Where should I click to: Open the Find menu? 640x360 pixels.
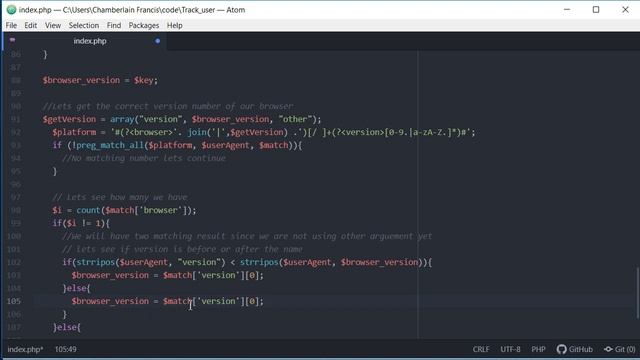click(114, 25)
